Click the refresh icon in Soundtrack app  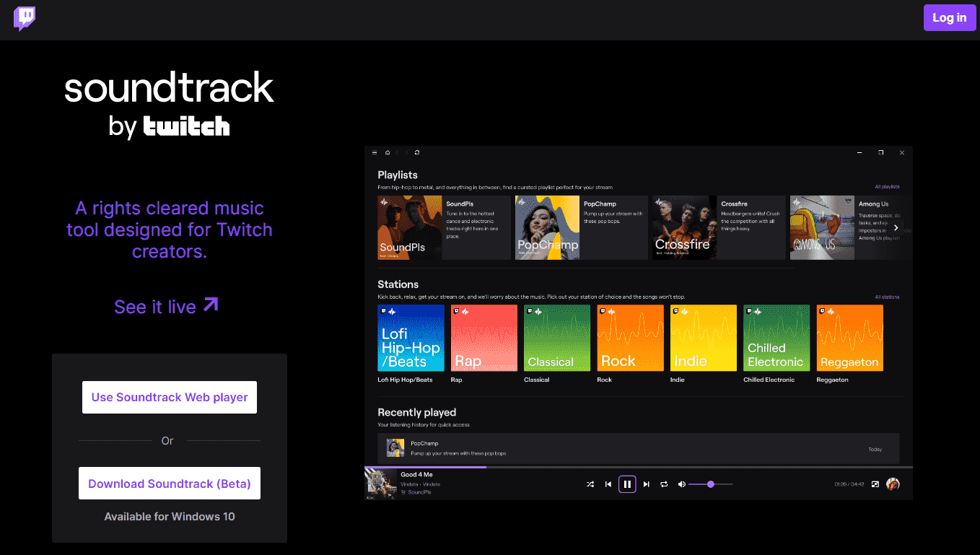pos(417,153)
